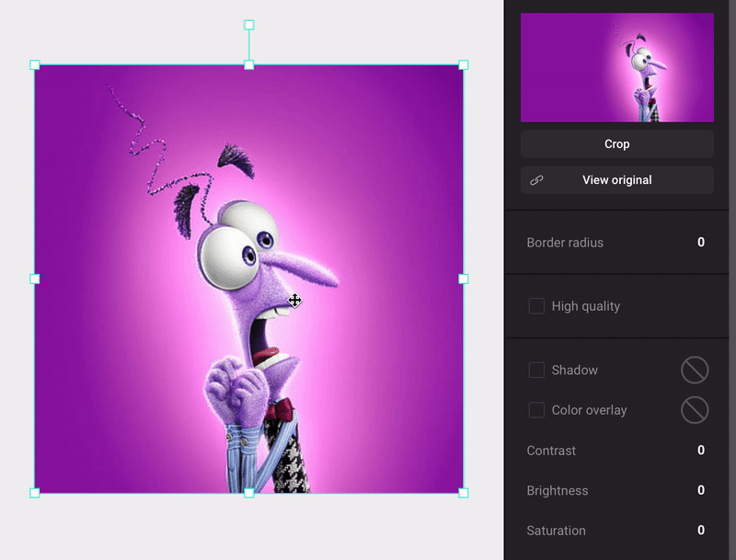
Task: Select the left-middle edge resize handle
Action: tap(35, 279)
